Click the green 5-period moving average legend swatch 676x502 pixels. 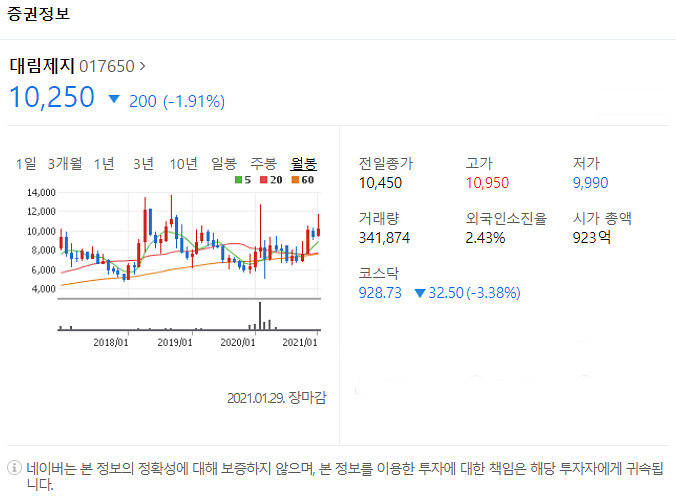[x=238, y=180]
